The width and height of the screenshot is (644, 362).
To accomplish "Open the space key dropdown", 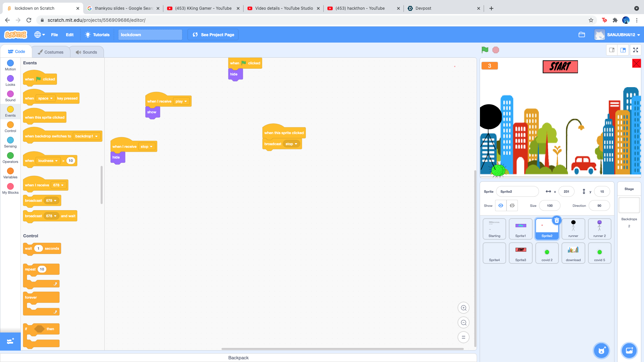I will (x=45, y=98).
